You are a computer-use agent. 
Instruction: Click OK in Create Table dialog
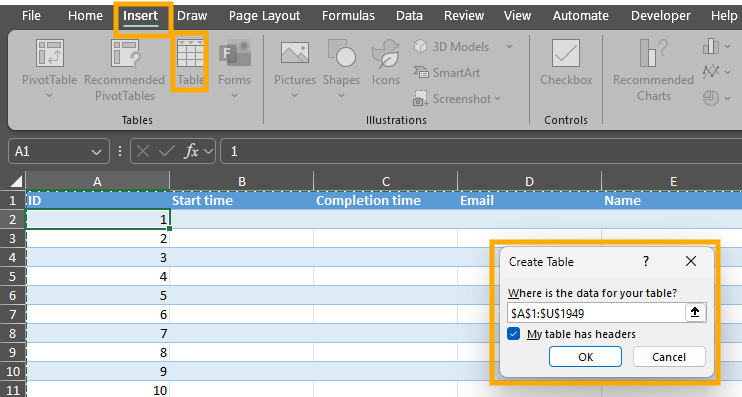click(585, 357)
